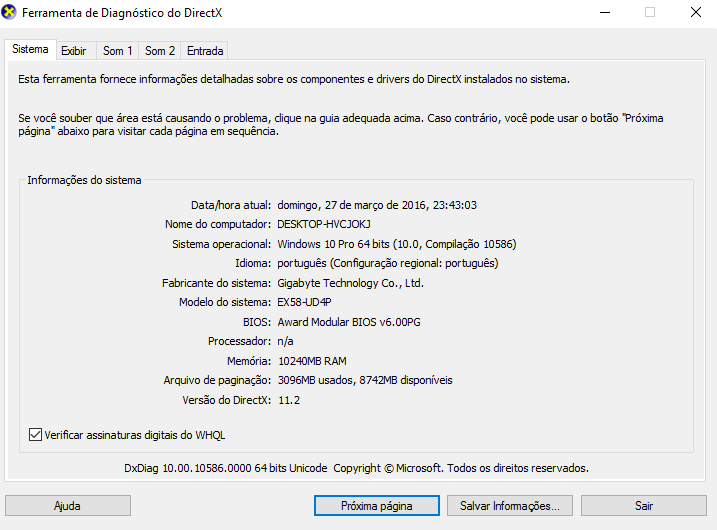Click Salvar Informações button

pos(510,506)
